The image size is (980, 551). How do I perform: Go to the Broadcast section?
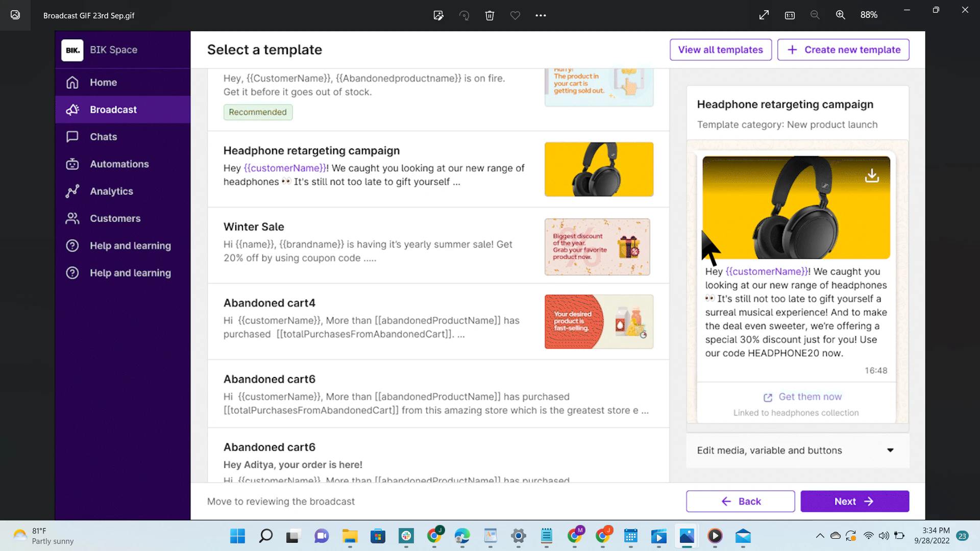pos(113,109)
